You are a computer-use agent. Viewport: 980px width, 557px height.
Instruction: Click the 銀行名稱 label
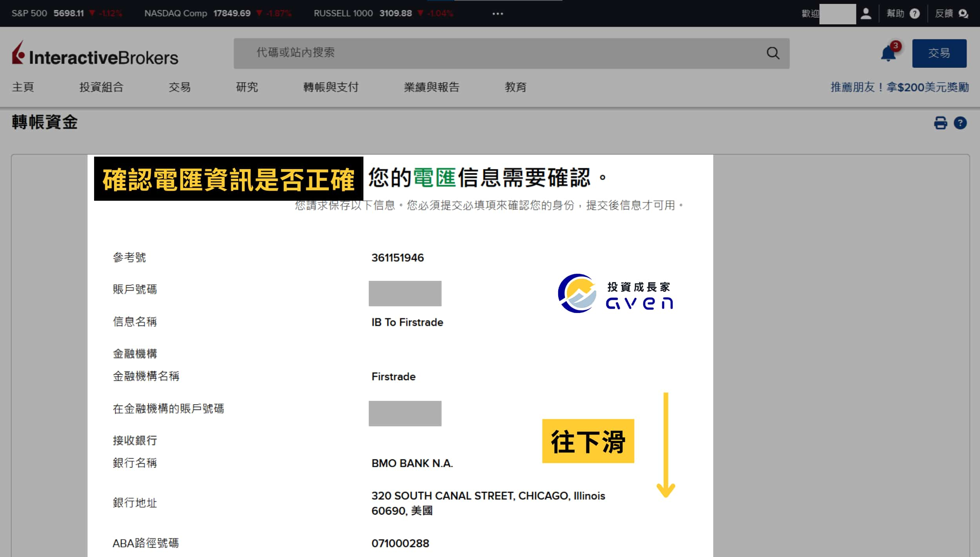pos(135,463)
